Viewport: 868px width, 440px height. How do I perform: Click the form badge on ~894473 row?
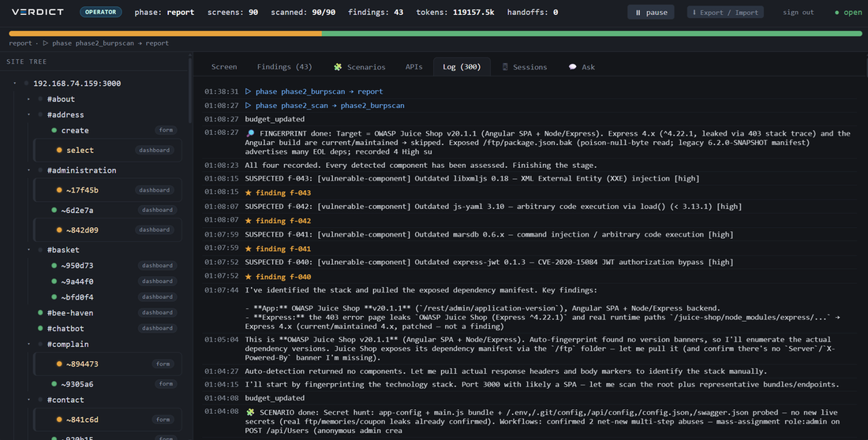point(163,364)
